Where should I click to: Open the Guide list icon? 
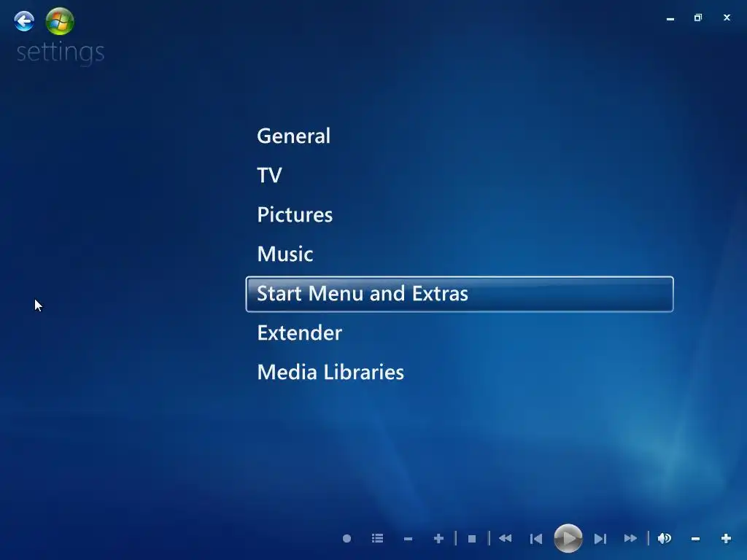(x=377, y=539)
